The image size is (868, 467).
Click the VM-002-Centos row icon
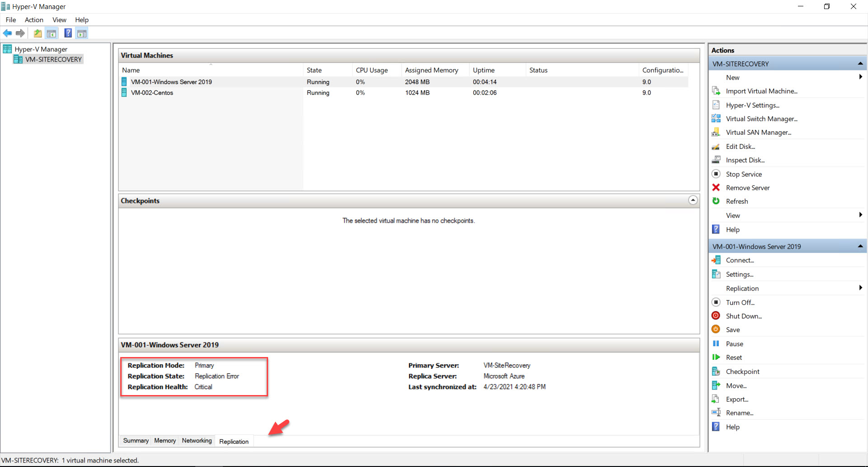(x=124, y=93)
